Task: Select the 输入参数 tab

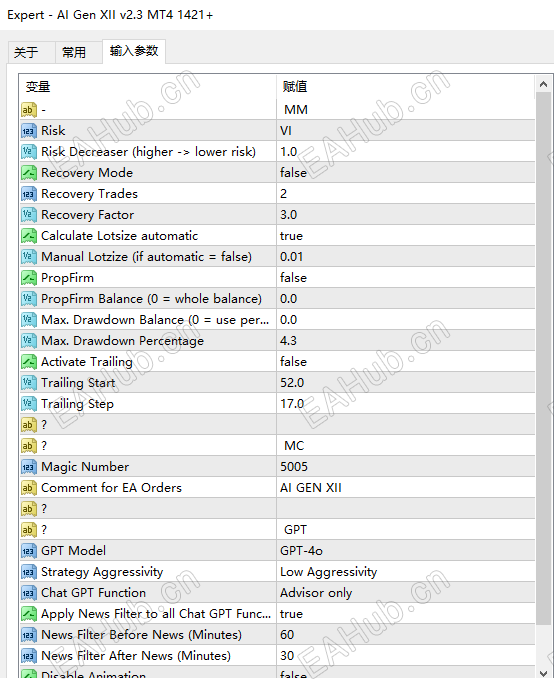Action: coord(134,51)
